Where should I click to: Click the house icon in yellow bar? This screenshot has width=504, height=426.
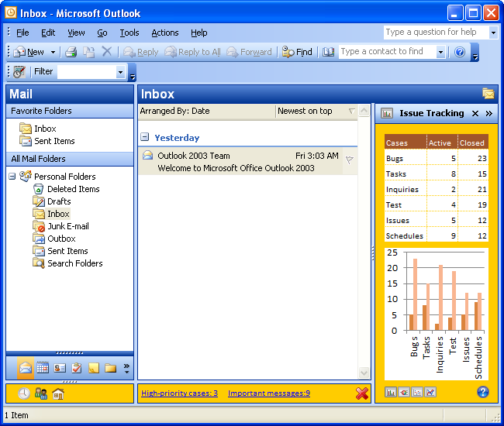point(58,393)
